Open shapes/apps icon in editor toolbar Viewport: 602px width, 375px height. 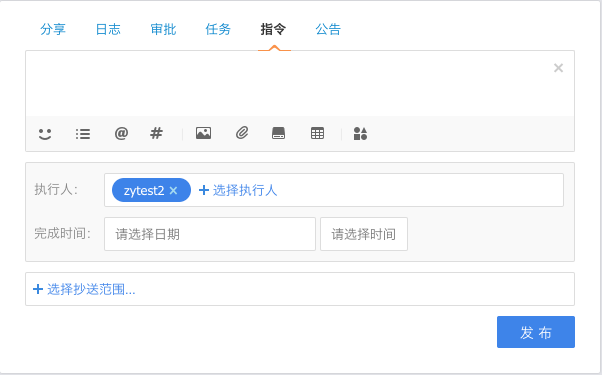pos(360,134)
